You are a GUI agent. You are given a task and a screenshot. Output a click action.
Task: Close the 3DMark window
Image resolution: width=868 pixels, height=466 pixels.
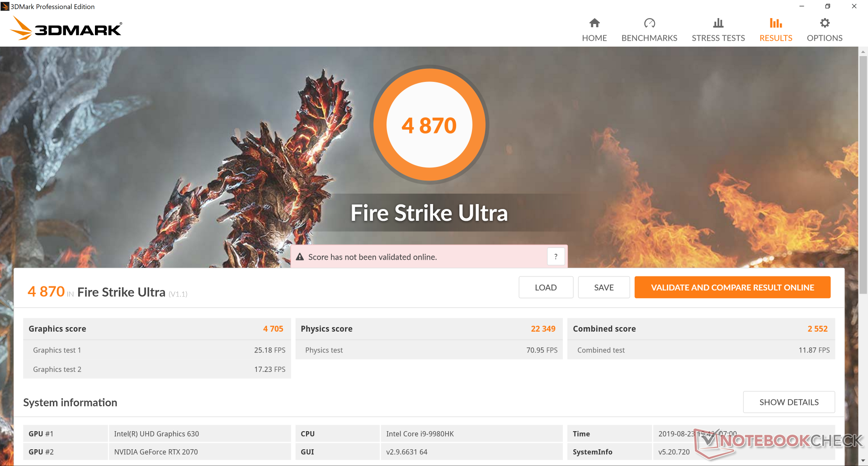click(x=854, y=6)
